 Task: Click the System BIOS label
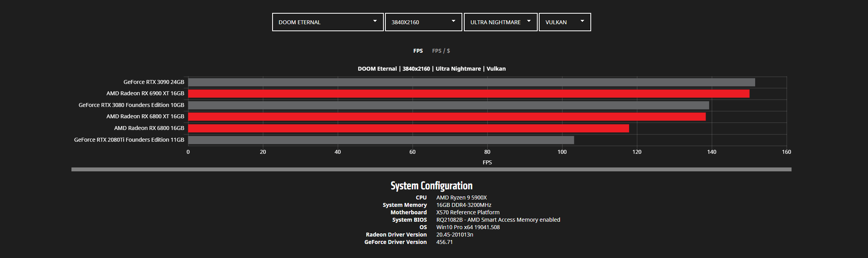point(409,220)
